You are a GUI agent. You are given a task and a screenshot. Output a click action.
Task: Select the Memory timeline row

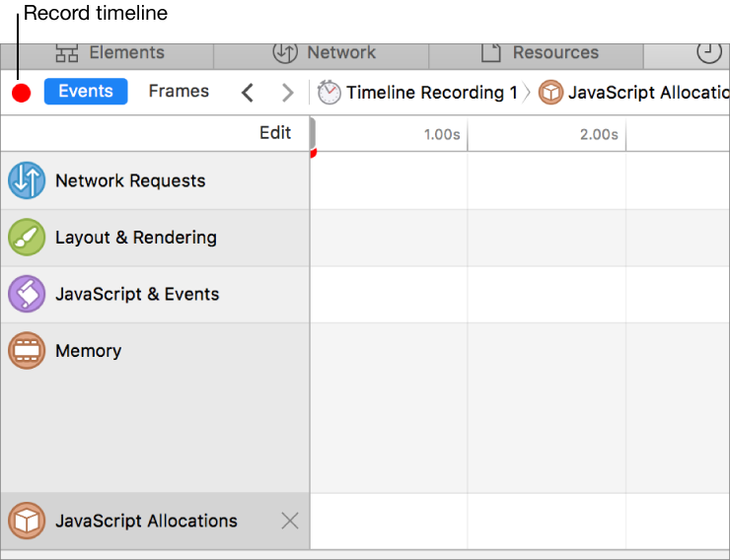click(155, 407)
